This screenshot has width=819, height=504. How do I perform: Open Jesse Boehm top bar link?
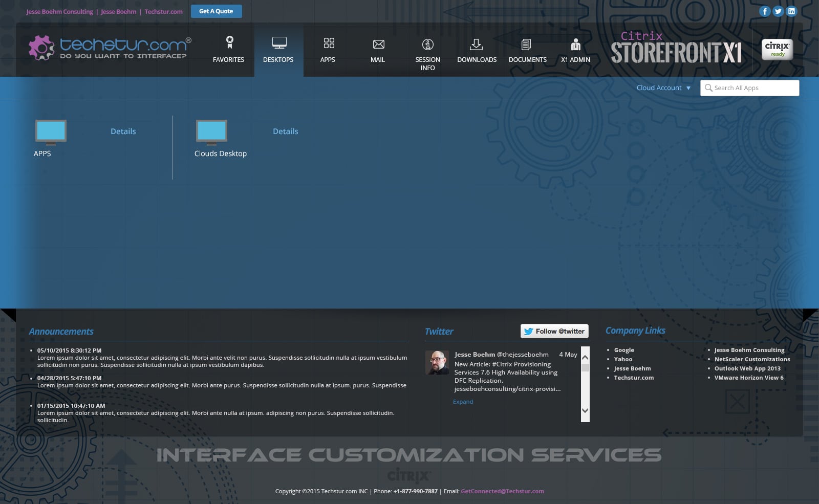[x=119, y=12]
